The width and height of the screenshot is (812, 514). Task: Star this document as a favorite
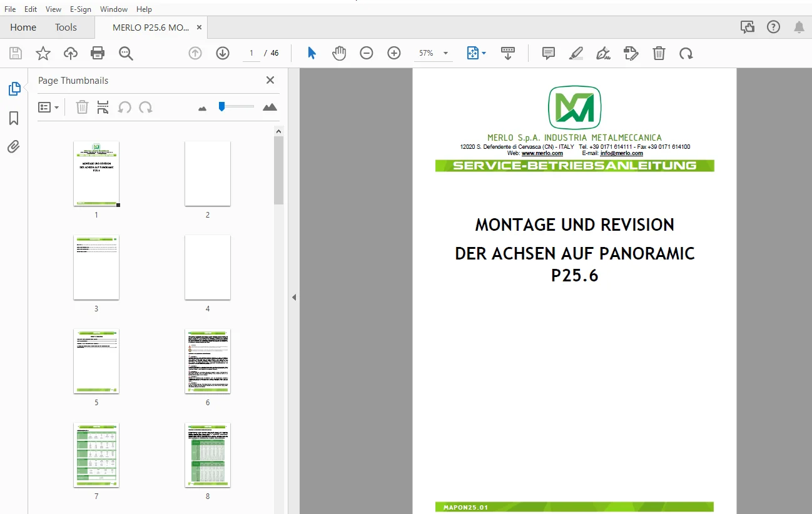tap(43, 53)
